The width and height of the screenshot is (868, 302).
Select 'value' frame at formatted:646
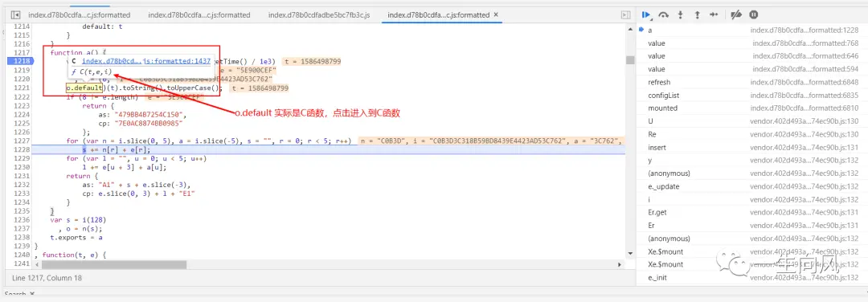point(751,56)
